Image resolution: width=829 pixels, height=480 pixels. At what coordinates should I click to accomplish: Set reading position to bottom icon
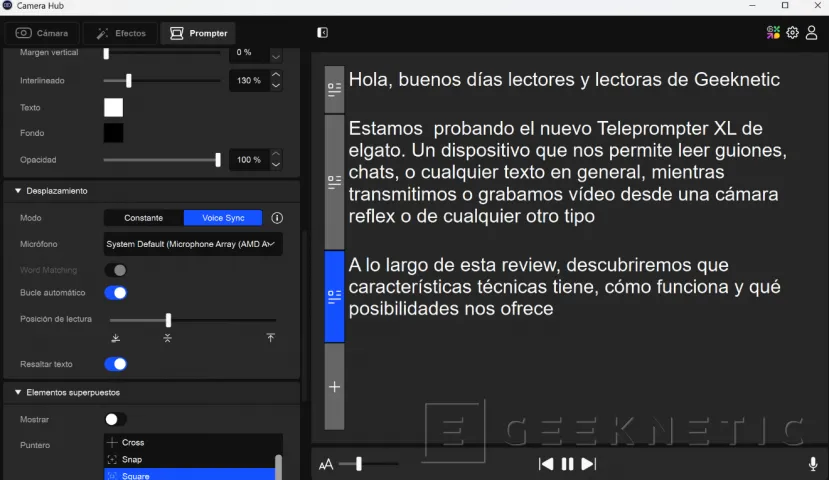[x=116, y=338]
